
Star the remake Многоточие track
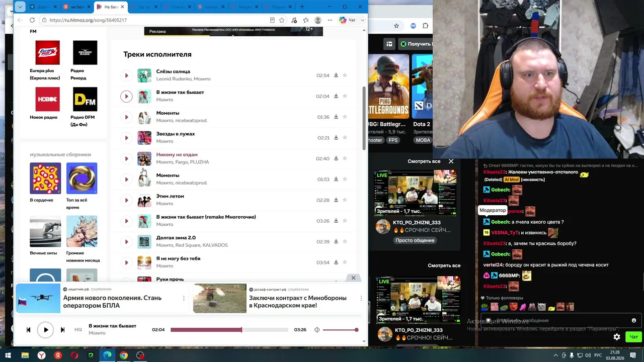pos(345,221)
